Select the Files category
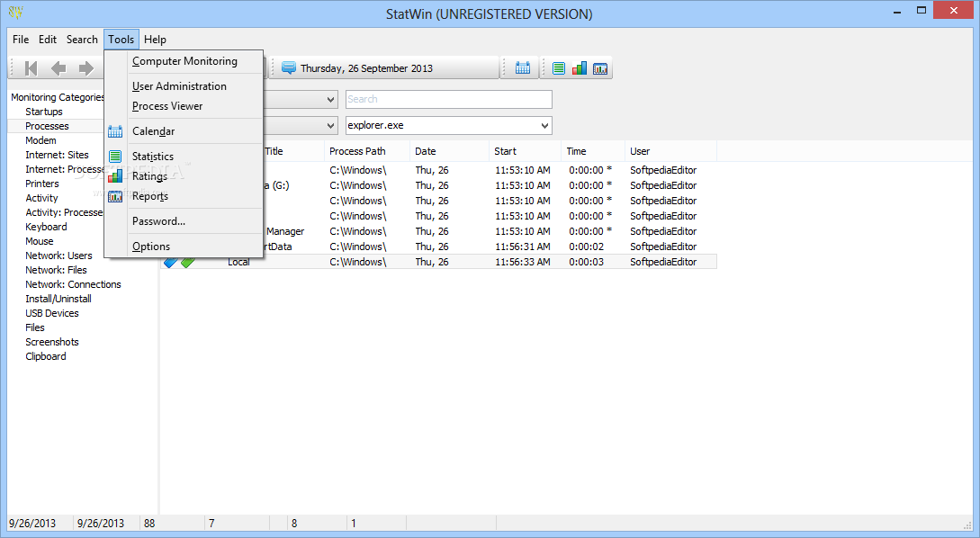 (x=35, y=327)
